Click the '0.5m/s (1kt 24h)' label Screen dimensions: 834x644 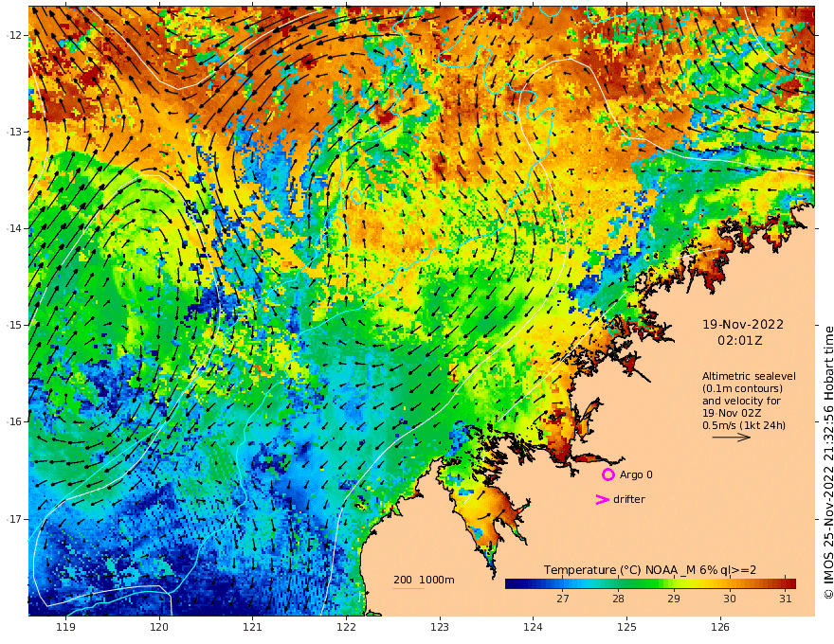coord(744,425)
